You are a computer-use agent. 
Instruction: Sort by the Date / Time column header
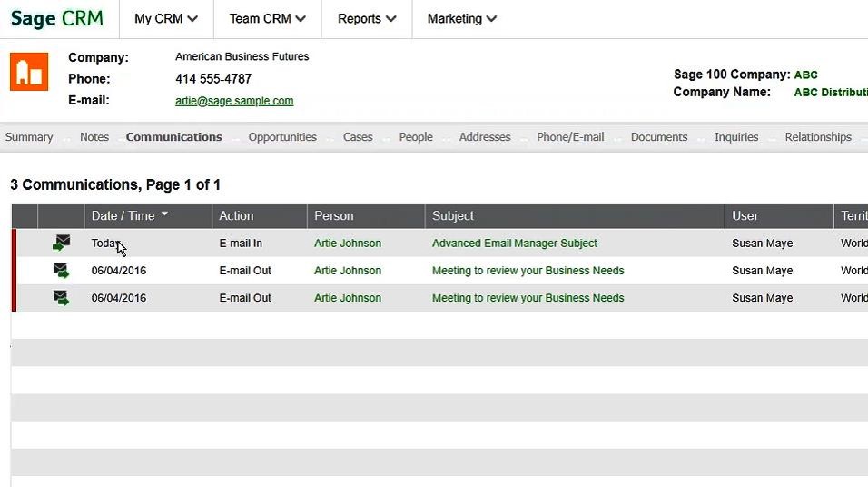[123, 215]
